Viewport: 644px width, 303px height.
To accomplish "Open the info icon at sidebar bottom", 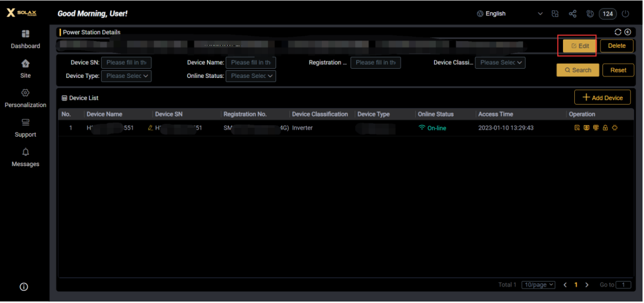I will click(23, 287).
